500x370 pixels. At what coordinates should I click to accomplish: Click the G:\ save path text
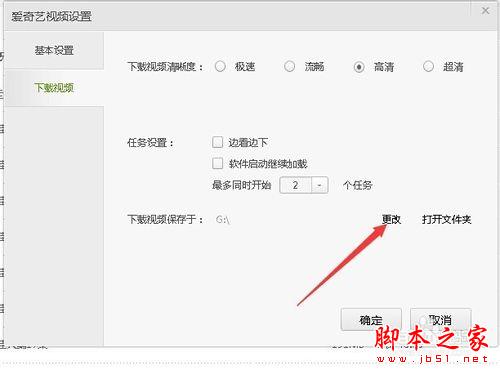pyautogui.click(x=223, y=220)
